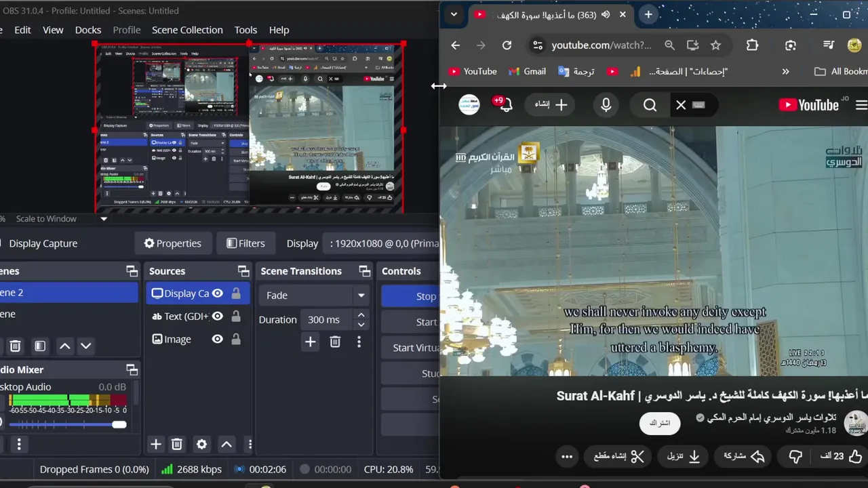Hide the Image source

click(217, 340)
